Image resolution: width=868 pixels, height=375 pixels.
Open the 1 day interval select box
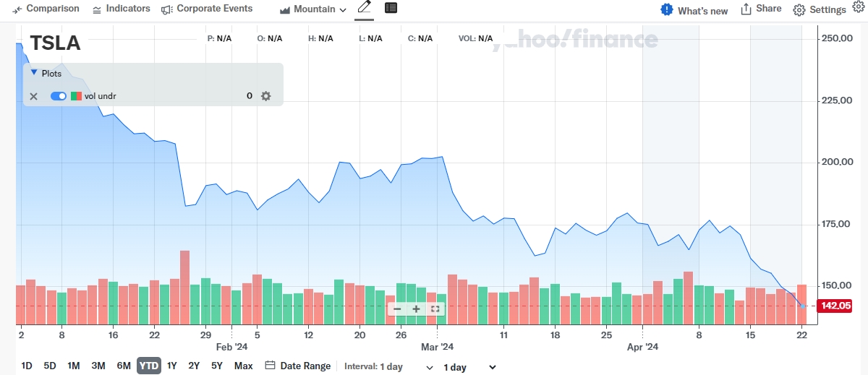[x=469, y=367]
